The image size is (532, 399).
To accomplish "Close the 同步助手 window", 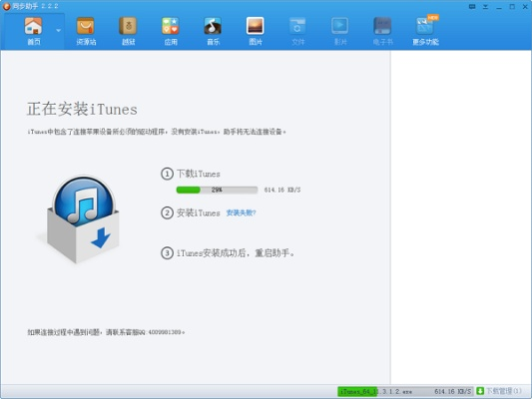I will (x=525, y=6).
